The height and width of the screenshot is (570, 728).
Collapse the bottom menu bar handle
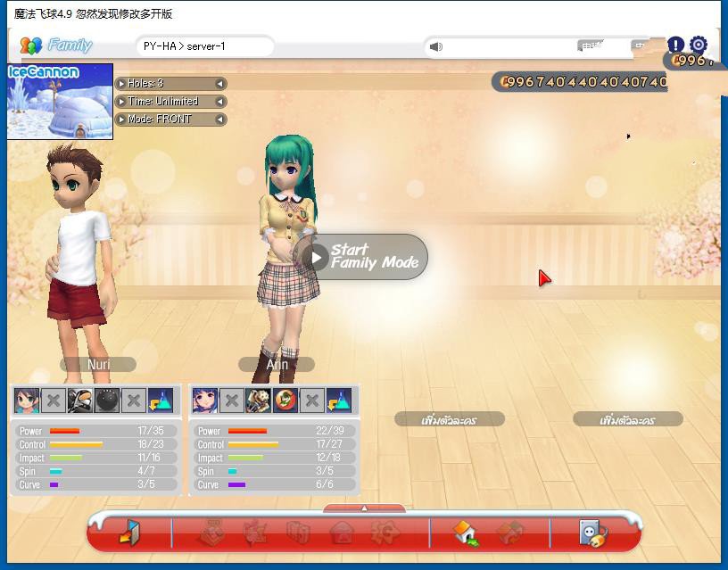pyautogui.click(x=365, y=508)
